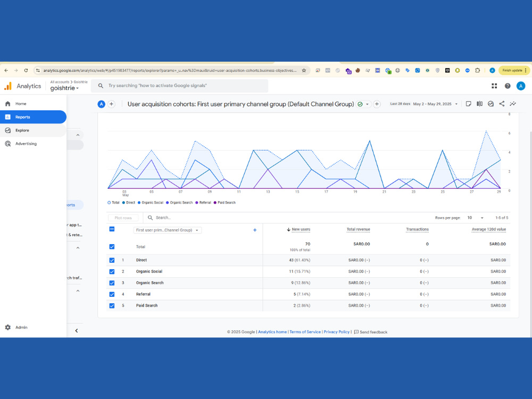The width and height of the screenshot is (532, 399).
Task: Open the Insights sparkline icon
Action: coord(513,104)
